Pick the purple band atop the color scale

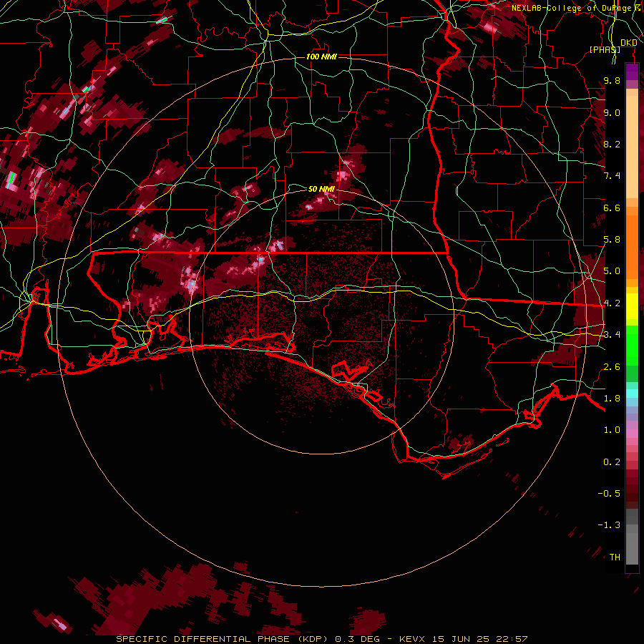click(632, 72)
